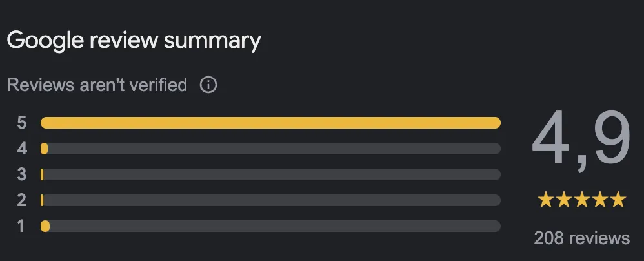Open the 208 reviews link

(581, 238)
